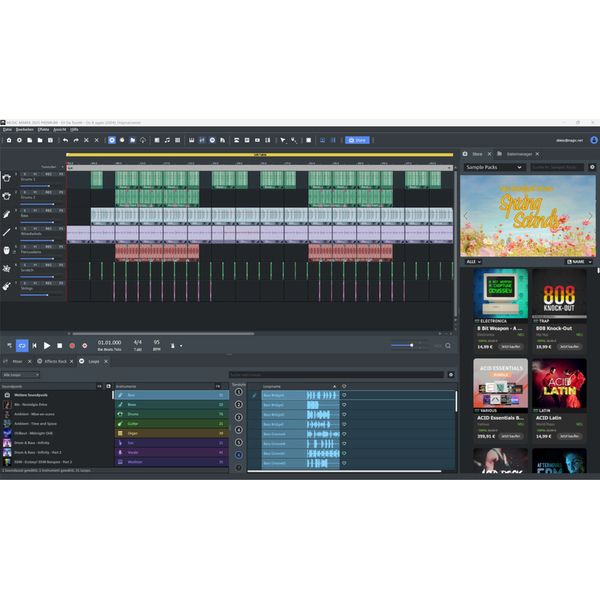Stop playback with the Stop button
This screenshot has height=600, width=600.
point(60,346)
